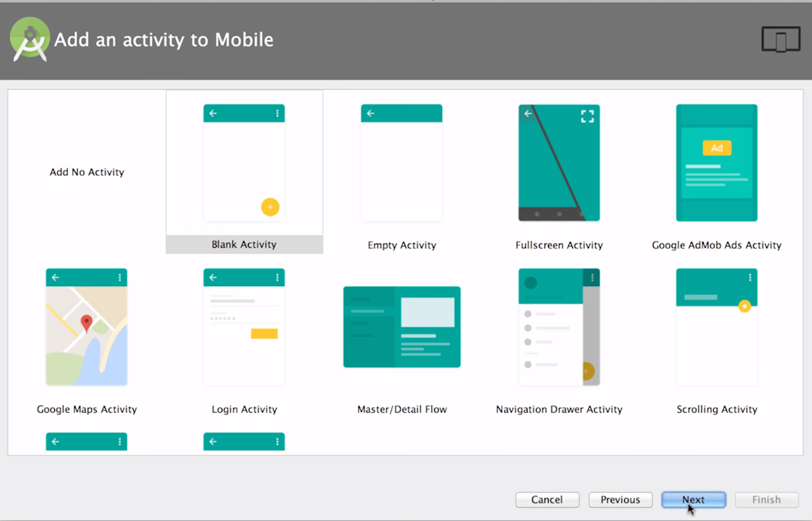Choose Navigation Drawer Activity thumbnail
This screenshot has height=521, width=812.
click(559, 327)
